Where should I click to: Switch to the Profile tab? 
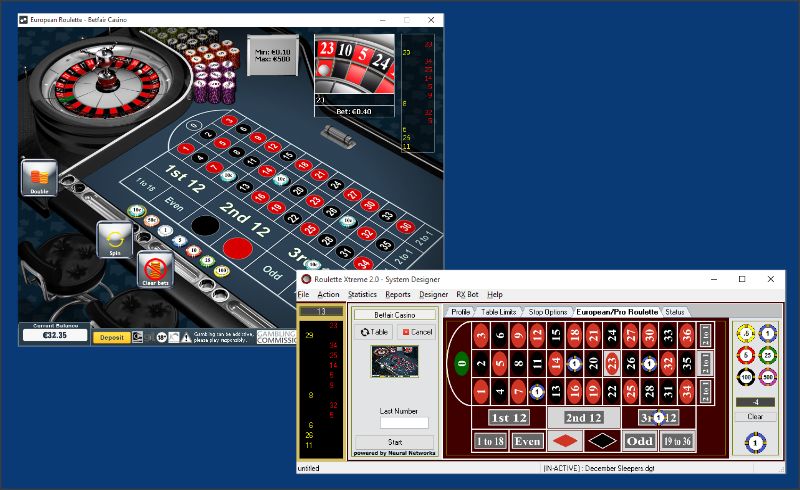[x=460, y=312]
